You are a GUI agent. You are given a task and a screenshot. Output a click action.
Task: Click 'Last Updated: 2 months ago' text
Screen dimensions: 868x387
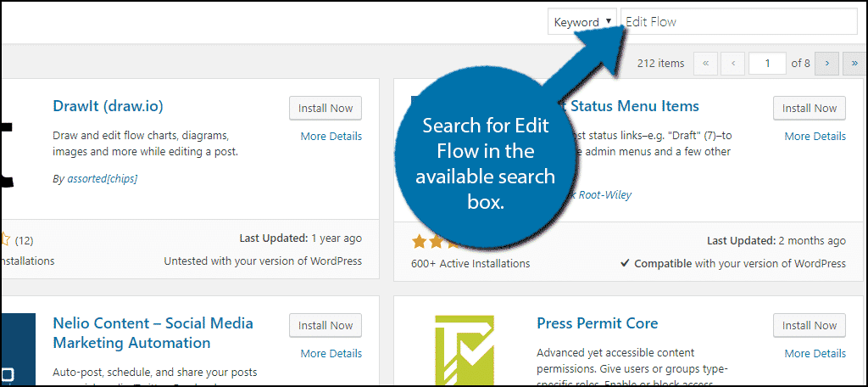776,241
